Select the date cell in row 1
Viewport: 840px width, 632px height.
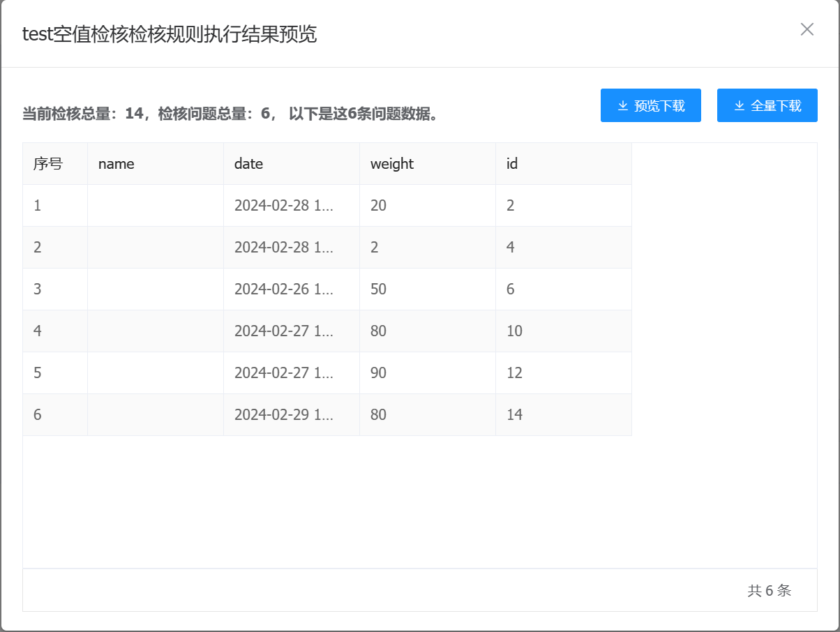point(283,206)
